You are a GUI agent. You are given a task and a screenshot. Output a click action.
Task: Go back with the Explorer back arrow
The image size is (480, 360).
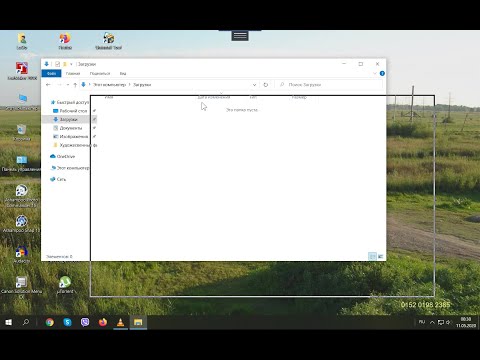[48, 85]
